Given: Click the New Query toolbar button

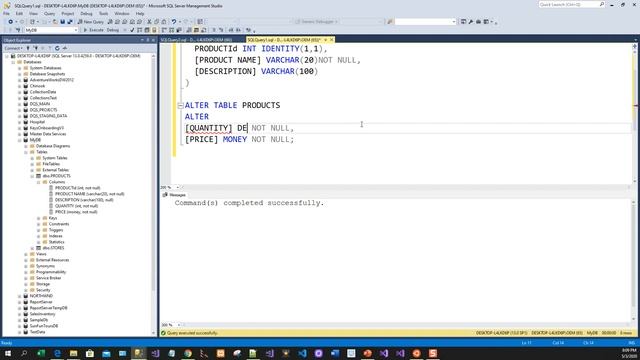Looking at the screenshot, I should (91, 22).
